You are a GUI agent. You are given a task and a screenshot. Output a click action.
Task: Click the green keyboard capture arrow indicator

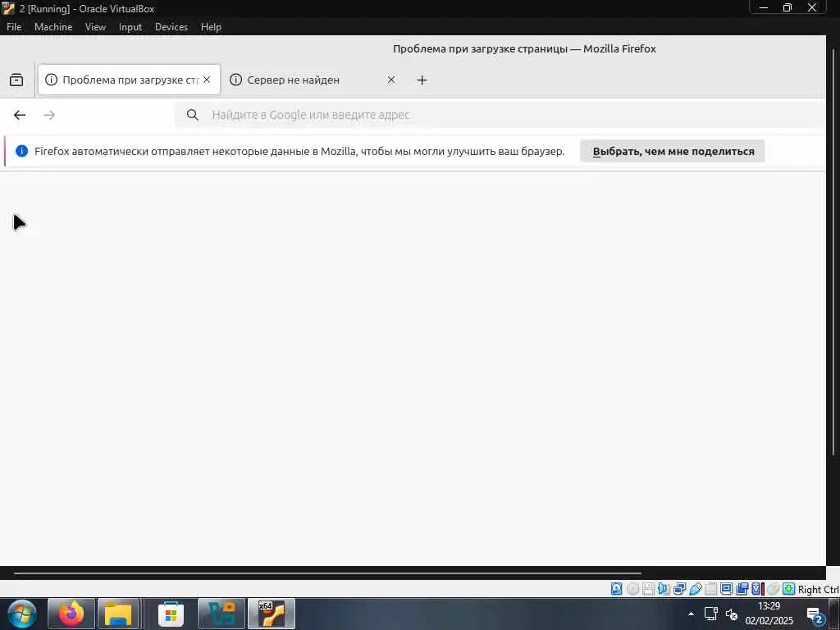pyautogui.click(x=788, y=589)
